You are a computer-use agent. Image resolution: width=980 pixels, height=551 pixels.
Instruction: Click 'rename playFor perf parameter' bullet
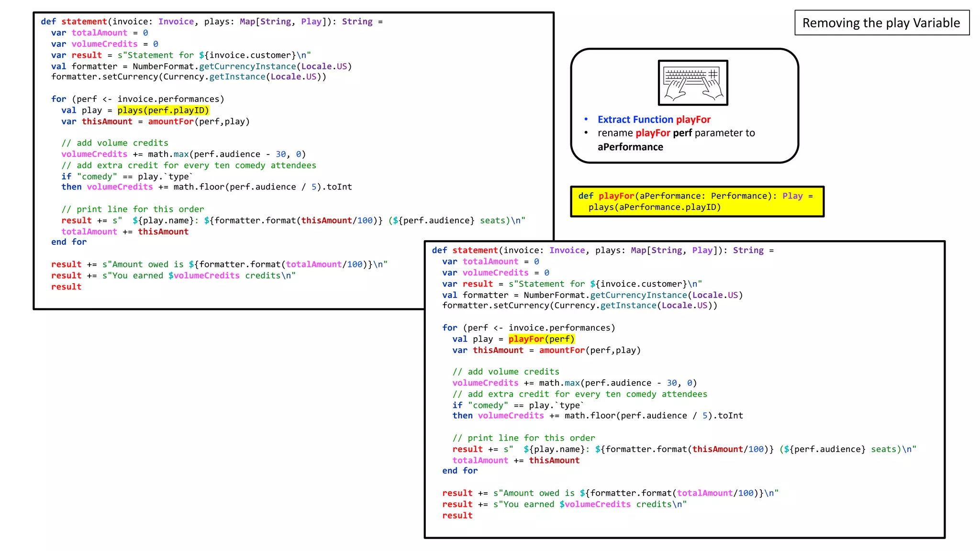pyautogui.click(x=676, y=133)
